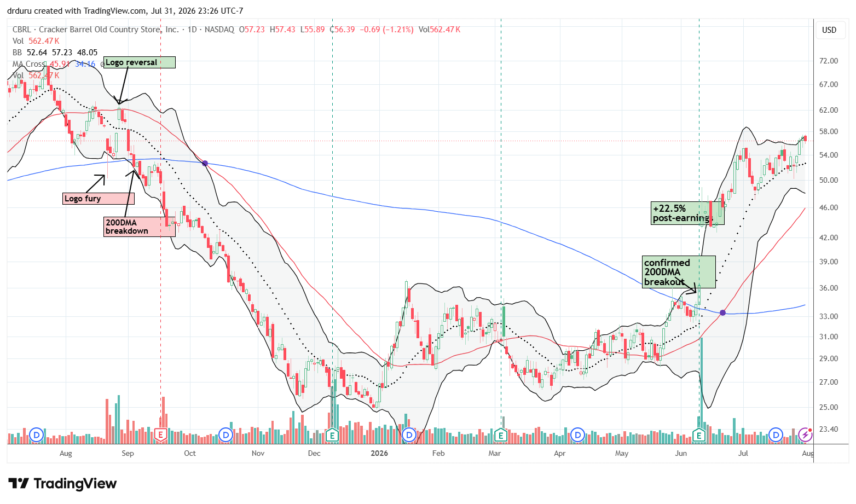The height and width of the screenshot is (504, 856).
Task: Click the 'confirmed 200DMA breakout' annotation
Action: (x=679, y=272)
